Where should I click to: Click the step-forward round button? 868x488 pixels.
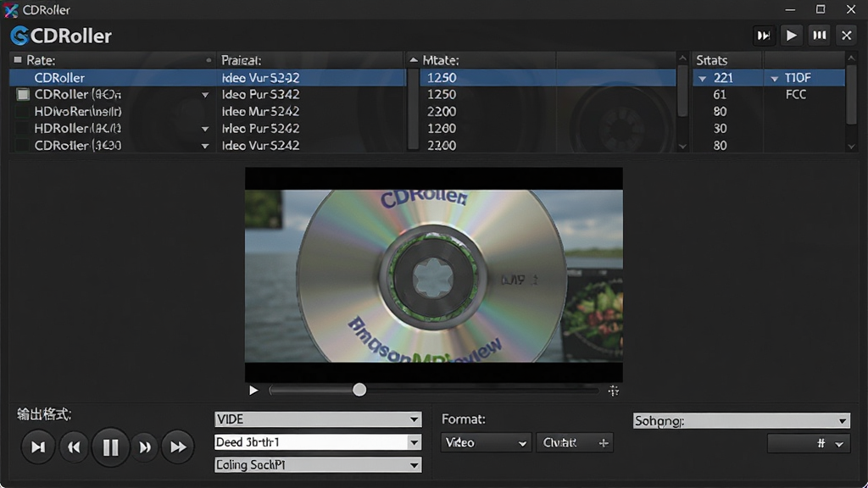pos(145,446)
